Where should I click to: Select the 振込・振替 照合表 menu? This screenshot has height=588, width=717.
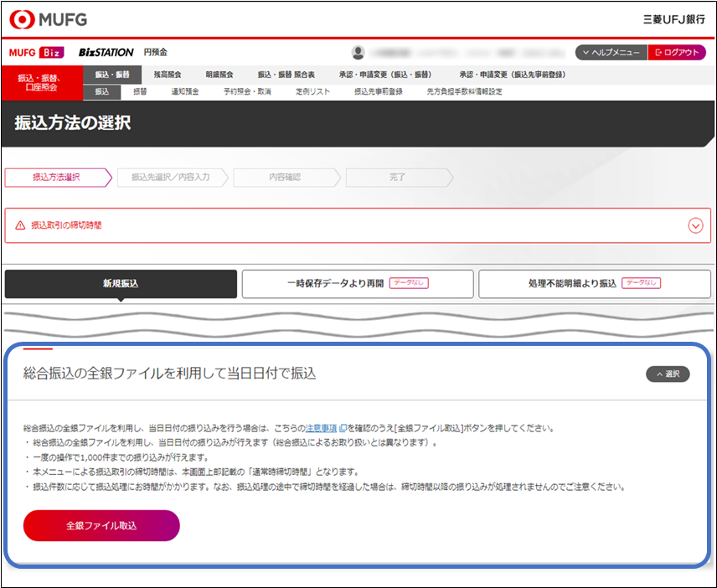tap(285, 75)
